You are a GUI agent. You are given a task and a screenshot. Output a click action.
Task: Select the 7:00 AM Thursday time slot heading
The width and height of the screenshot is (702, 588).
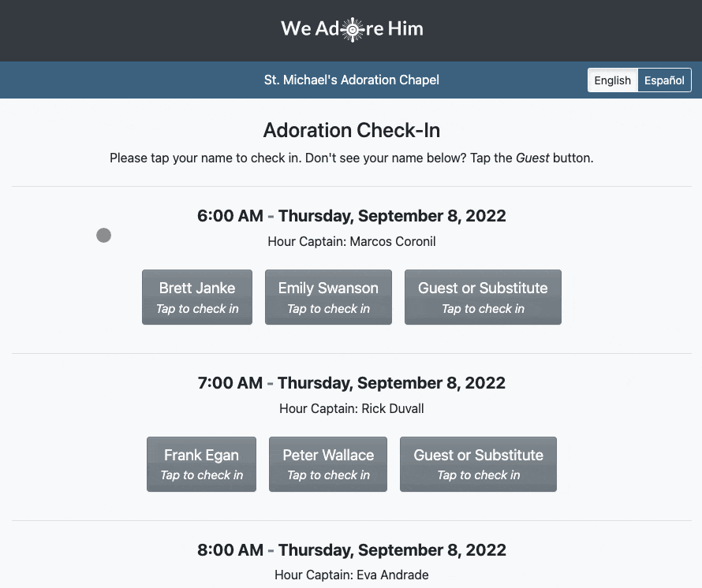(351, 383)
